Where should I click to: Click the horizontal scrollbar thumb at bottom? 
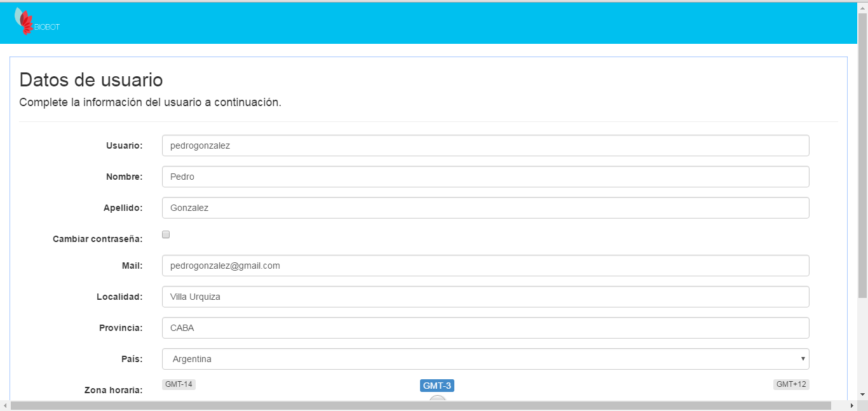click(419, 405)
